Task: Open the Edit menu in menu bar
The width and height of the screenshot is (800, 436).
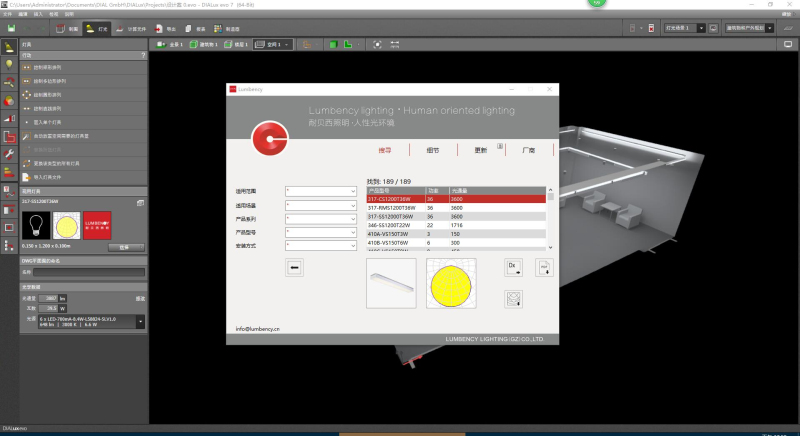Action: (23, 14)
